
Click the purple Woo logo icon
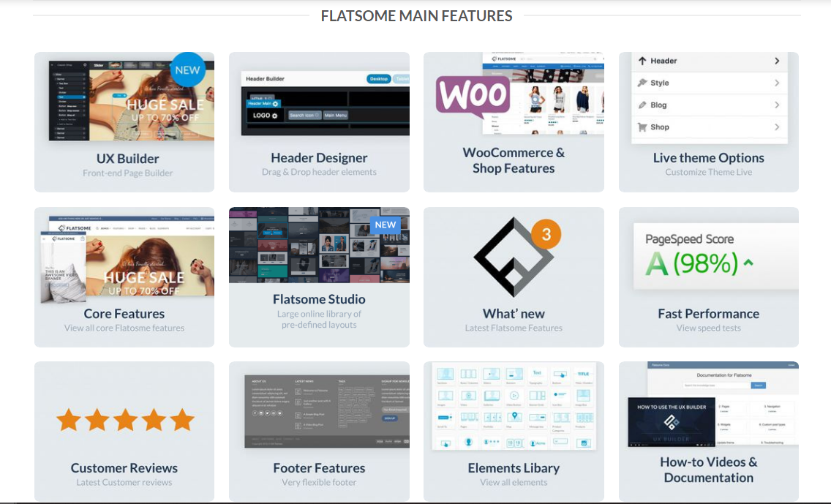[x=473, y=96]
